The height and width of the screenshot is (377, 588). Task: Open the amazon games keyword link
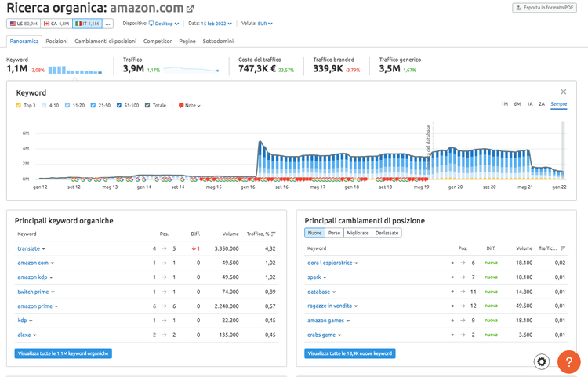[325, 321]
